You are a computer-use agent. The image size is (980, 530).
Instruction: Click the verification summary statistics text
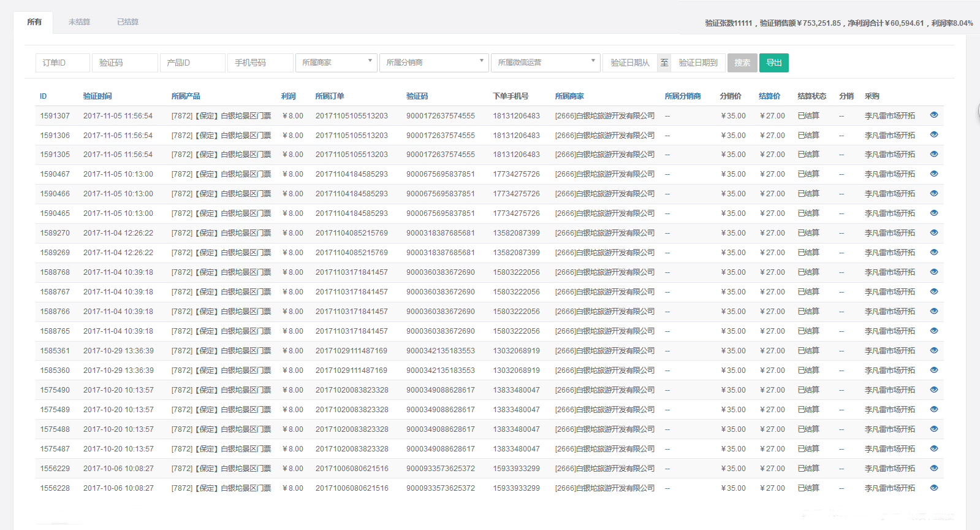[838, 23]
